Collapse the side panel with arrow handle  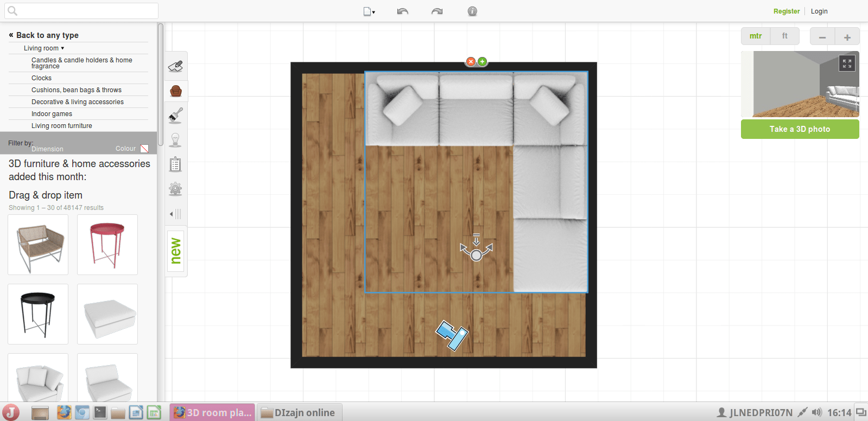175,214
